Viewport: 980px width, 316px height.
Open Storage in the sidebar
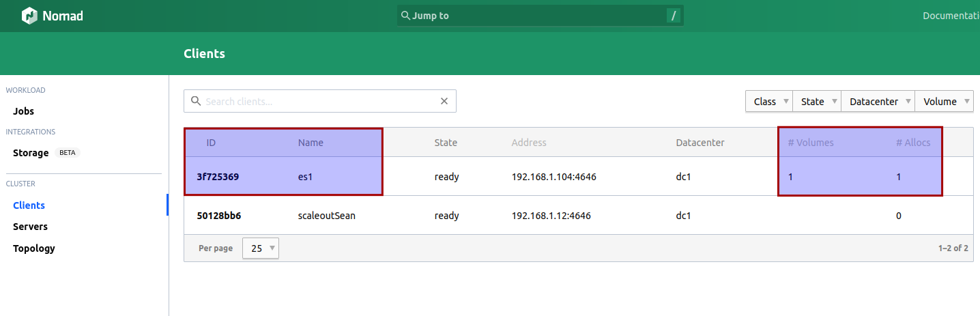point(31,153)
